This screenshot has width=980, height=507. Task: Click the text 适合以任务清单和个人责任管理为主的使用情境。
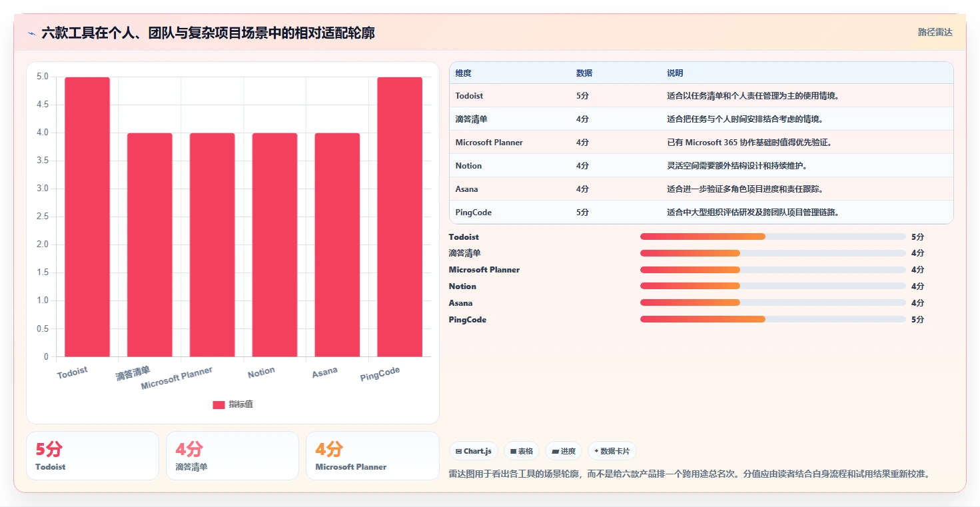(x=753, y=96)
